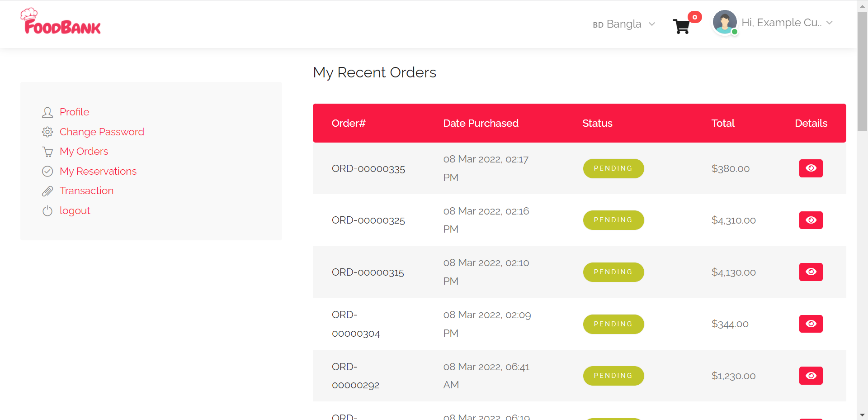Click date 08 Mar 2022, 02:09 PM
Image resolution: width=868 pixels, height=420 pixels.
pos(487,324)
